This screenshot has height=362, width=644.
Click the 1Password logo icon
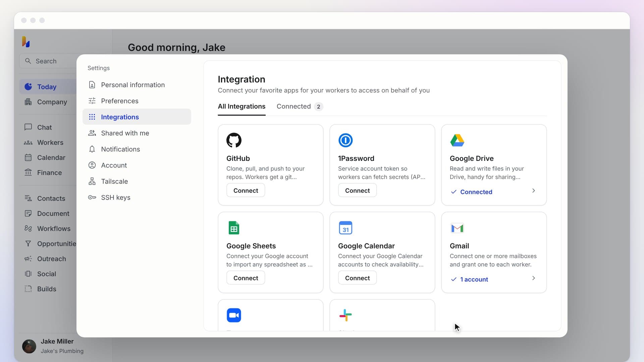(x=345, y=140)
